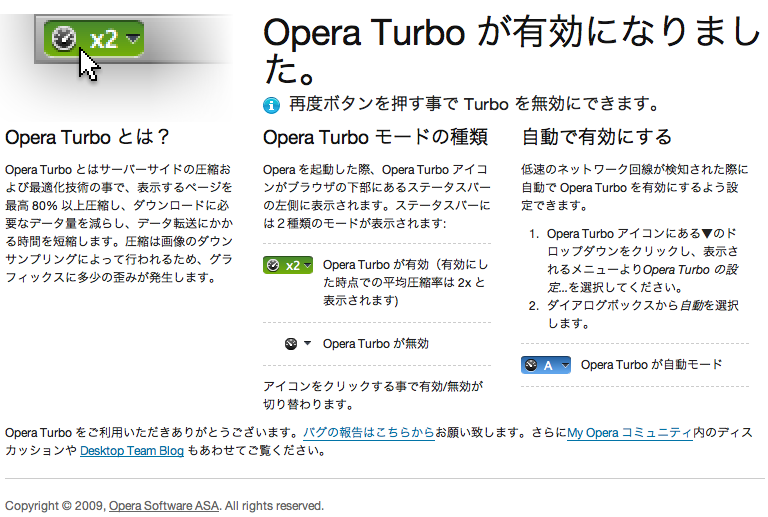Click the Opera Turbo とは？ heading
The height and width of the screenshot is (517, 768).
coord(87,137)
